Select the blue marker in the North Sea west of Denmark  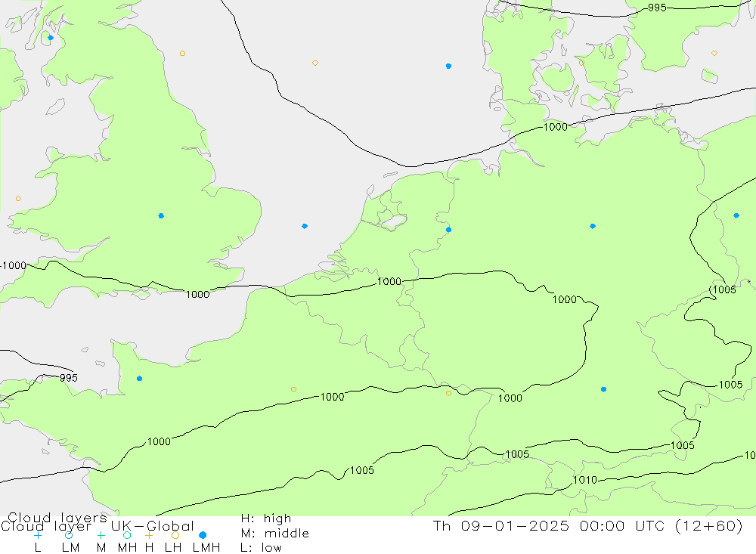pos(448,66)
